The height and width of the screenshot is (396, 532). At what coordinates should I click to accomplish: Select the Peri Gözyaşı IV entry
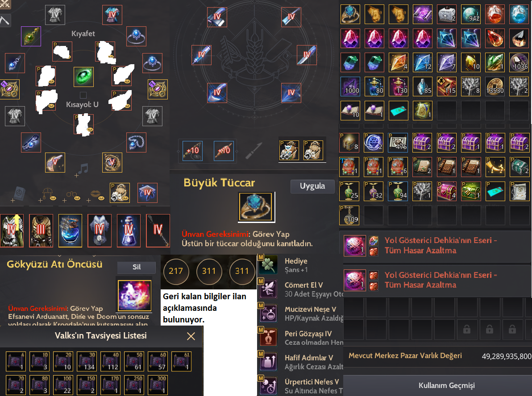point(301,338)
